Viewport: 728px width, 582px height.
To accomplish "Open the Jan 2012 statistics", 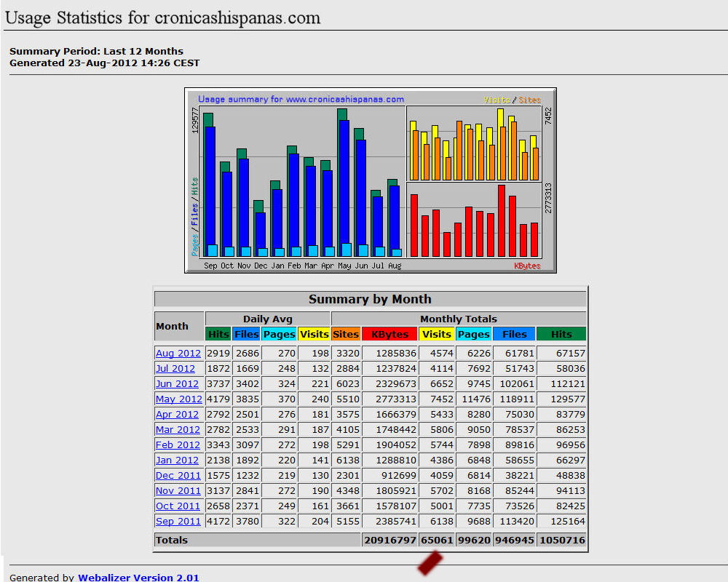I will tap(177, 460).
